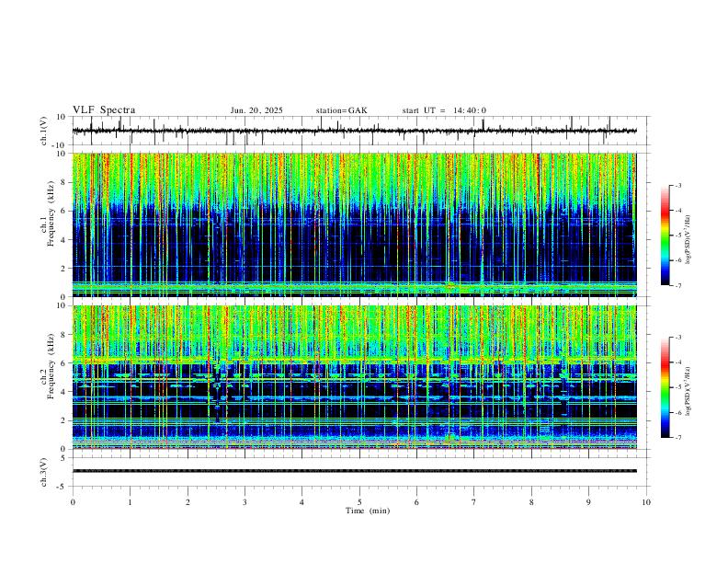
Task: Click the 'ch.3(V)' axis label
Action: (44, 472)
